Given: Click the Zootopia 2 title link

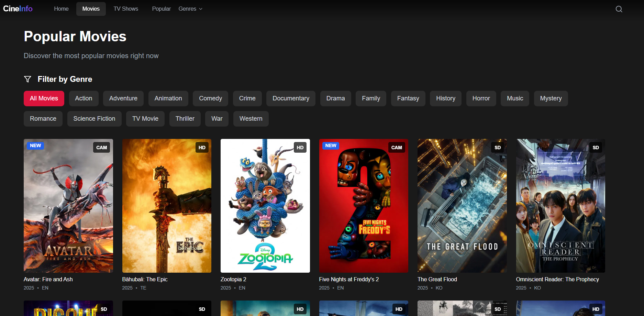Looking at the screenshot, I should (233, 279).
